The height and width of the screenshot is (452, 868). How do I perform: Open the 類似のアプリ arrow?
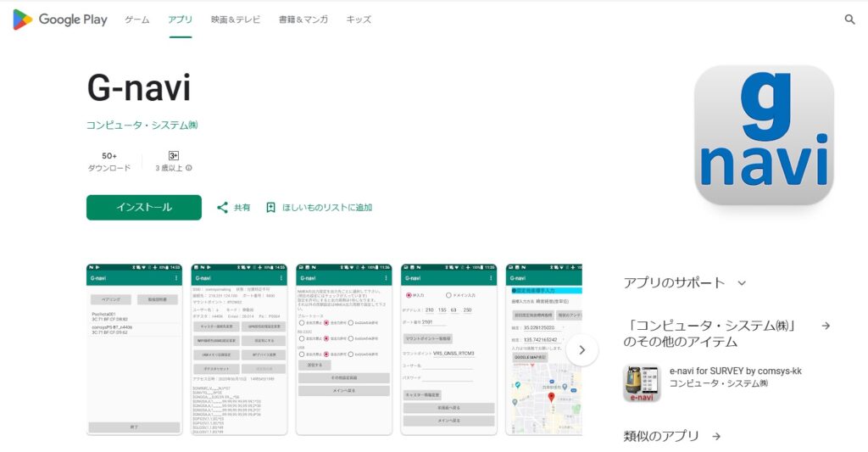point(716,436)
